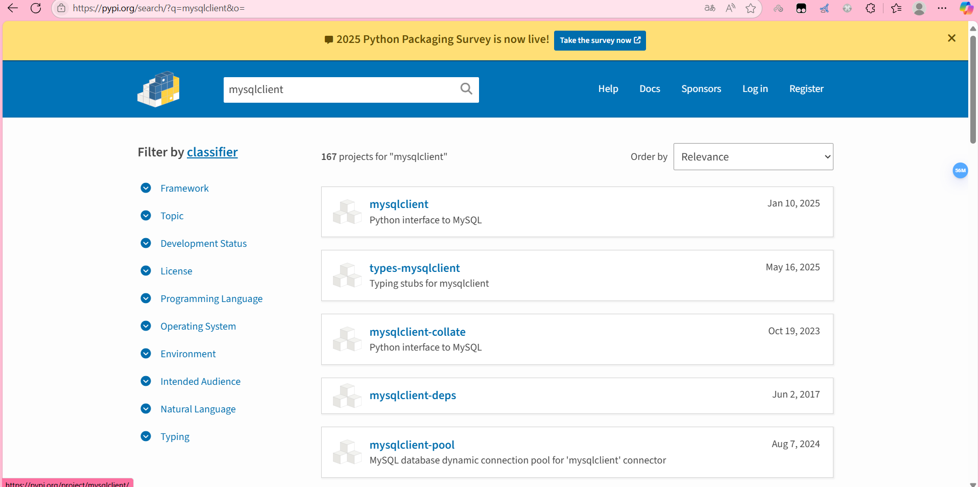Dismiss survey banner with X icon
Image resolution: width=980 pixels, height=487 pixels.
point(951,38)
